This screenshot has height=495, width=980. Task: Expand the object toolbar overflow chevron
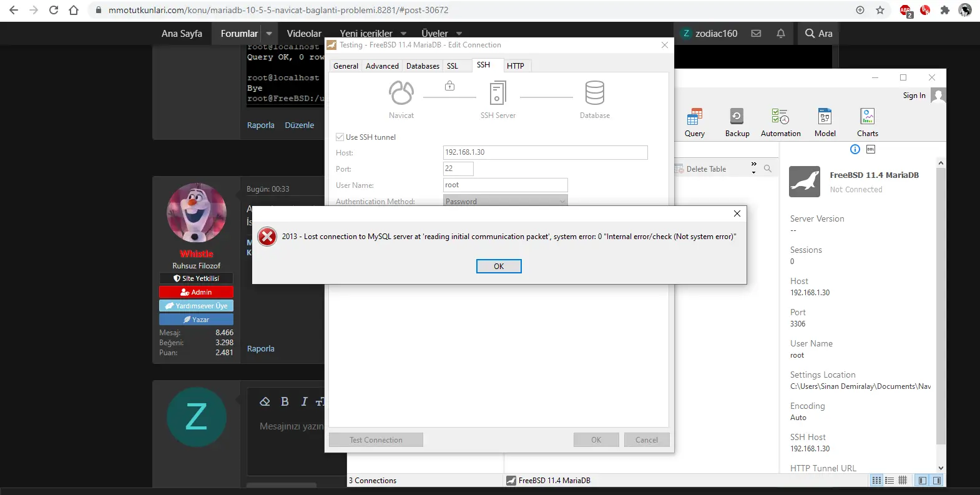(753, 168)
